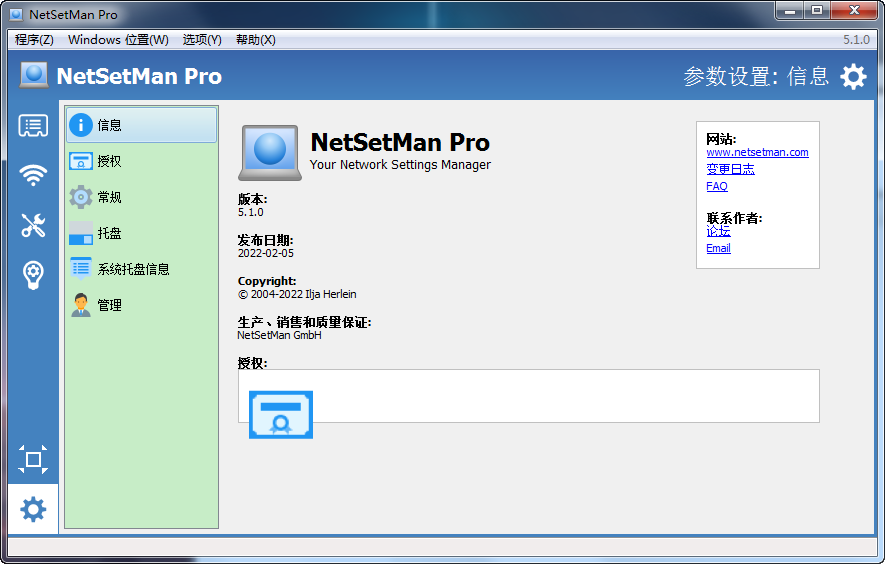Click the blue info icon next to 信息
Image resolution: width=885 pixels, height=564 pixels.
[81, 125]
